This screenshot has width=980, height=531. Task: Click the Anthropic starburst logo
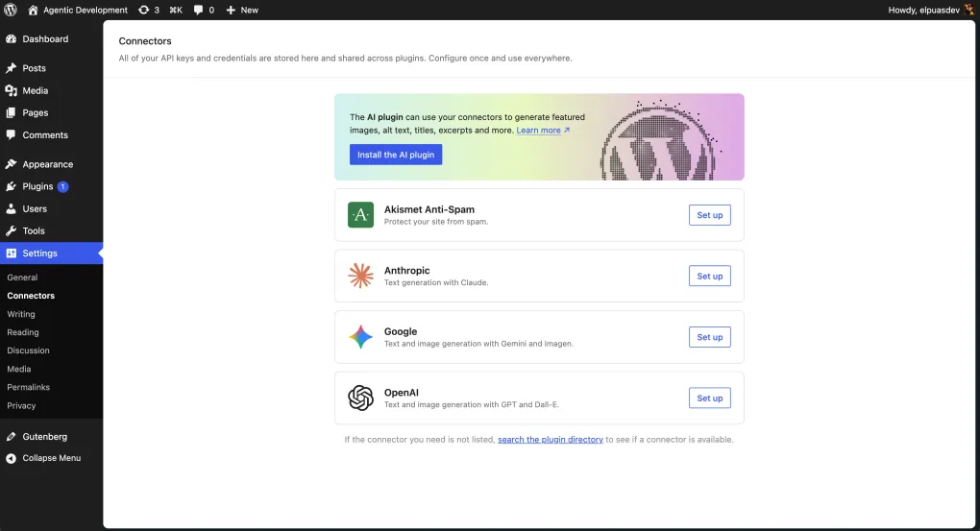click(360, 276)
